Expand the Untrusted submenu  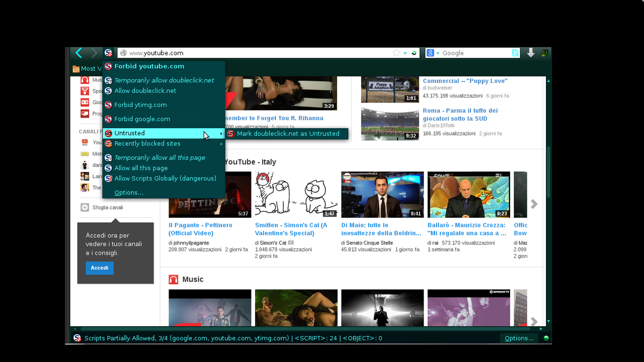[x=164, y=133]
